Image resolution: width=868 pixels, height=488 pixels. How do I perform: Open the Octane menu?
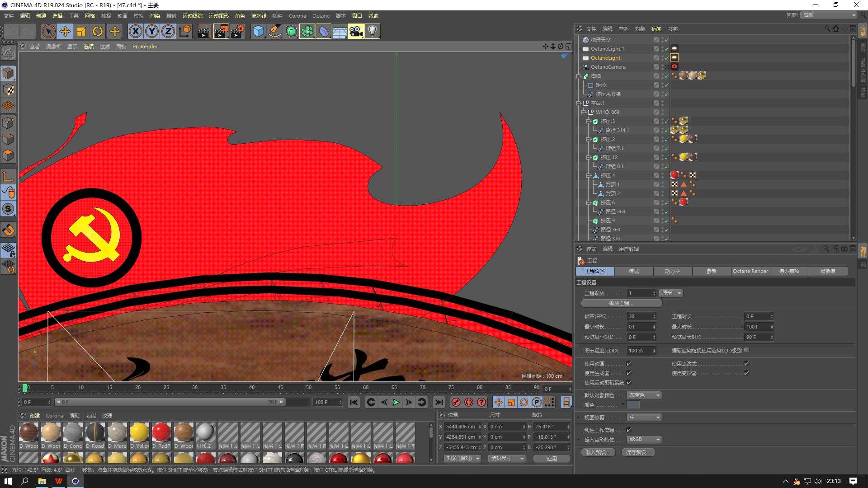(321, 16)
